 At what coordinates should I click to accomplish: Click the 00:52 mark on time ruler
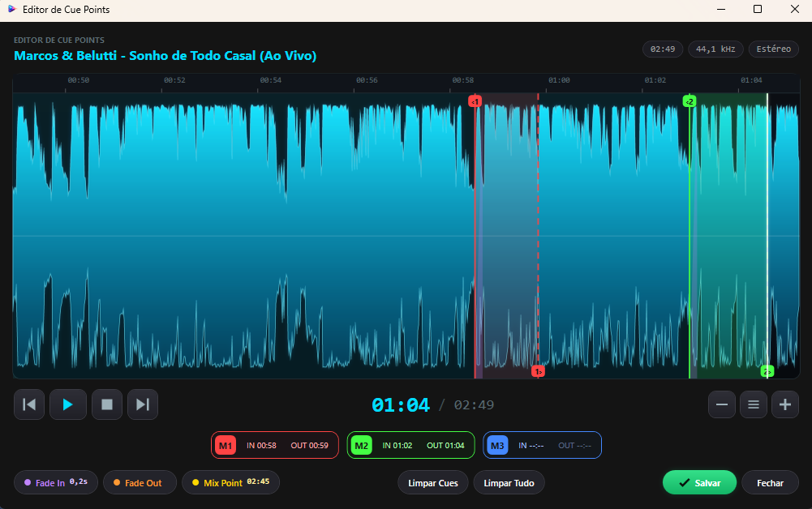coord(174,80)
